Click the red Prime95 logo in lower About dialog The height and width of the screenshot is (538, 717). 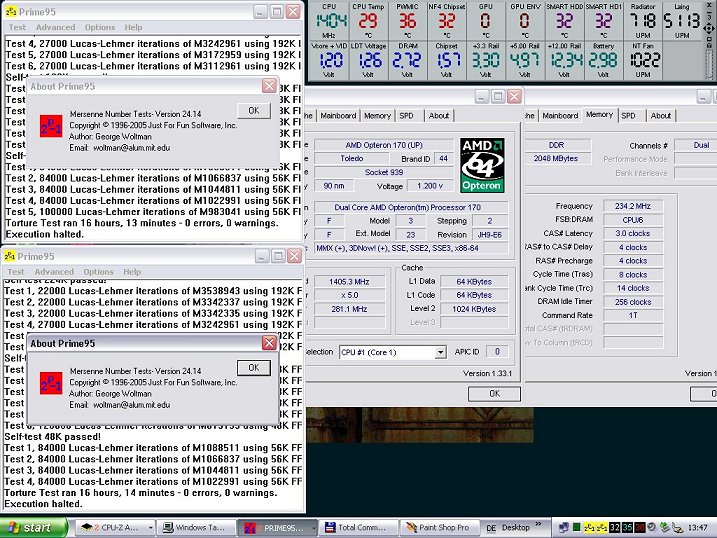(x=51, y=383)
